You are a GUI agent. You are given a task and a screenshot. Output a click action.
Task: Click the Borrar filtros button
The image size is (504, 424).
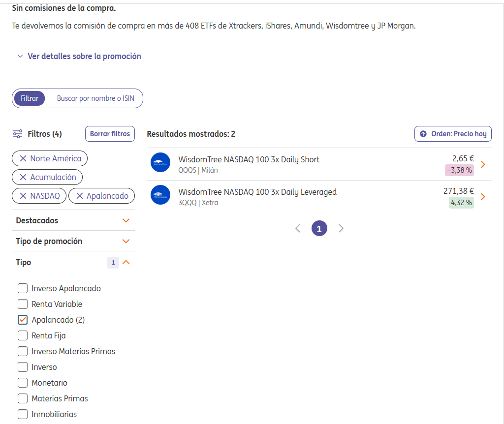tap(110, 134)
